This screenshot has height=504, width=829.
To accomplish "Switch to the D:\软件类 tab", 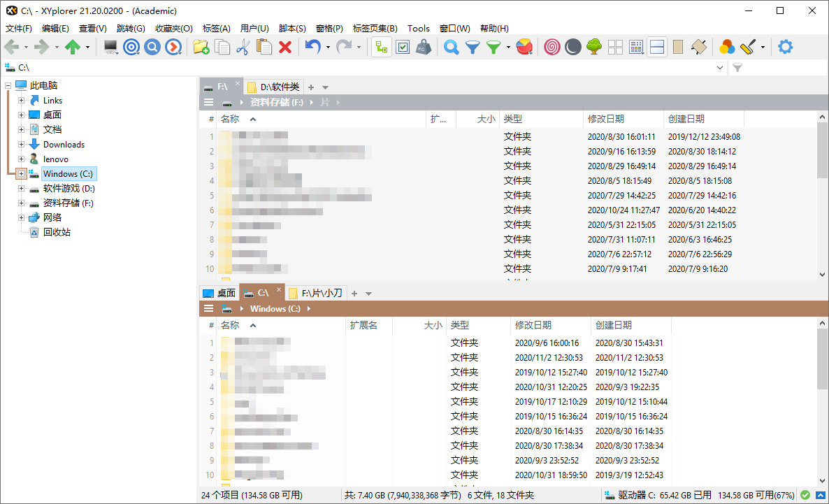I will tap(274, 87).
